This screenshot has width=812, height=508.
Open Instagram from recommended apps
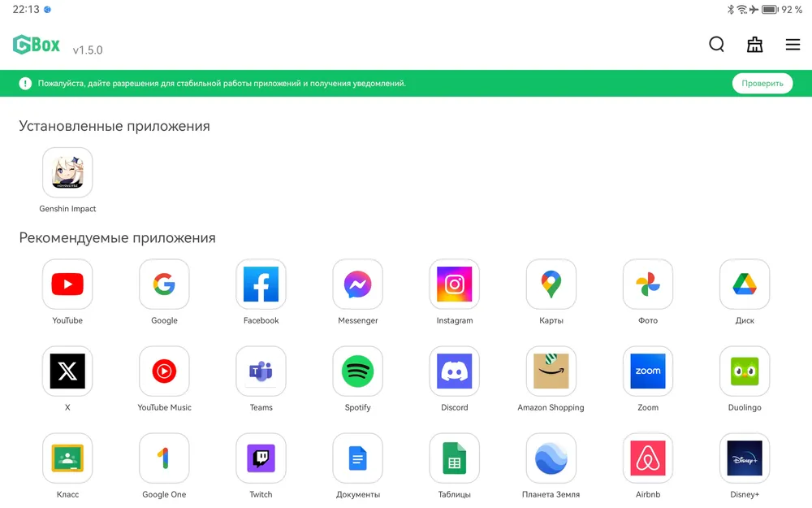[x=455, y=284]
